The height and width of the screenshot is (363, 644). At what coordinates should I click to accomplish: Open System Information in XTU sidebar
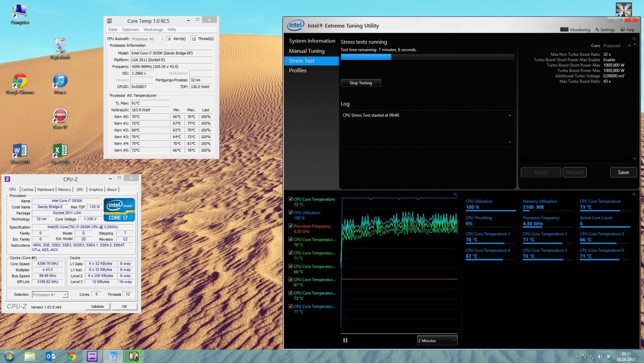(x=312, y=41)
